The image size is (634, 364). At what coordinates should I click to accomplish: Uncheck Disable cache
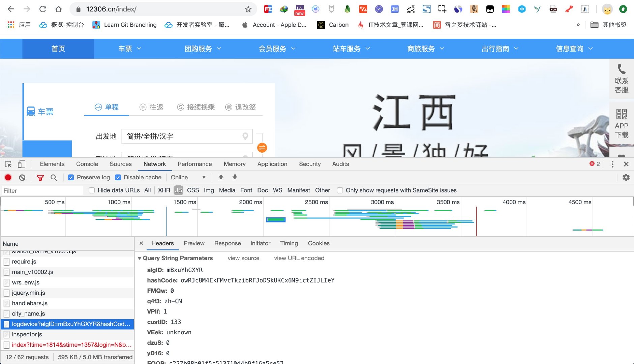[x=118, y=177]
